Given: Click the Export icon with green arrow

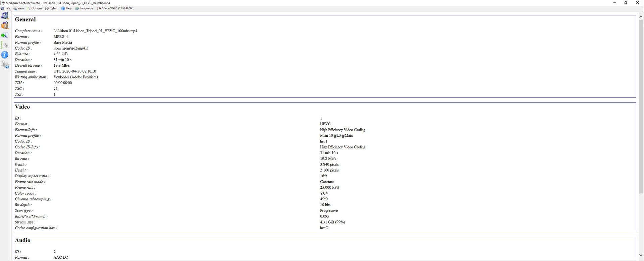Looking at the screenshot, I should pos(5,35).
